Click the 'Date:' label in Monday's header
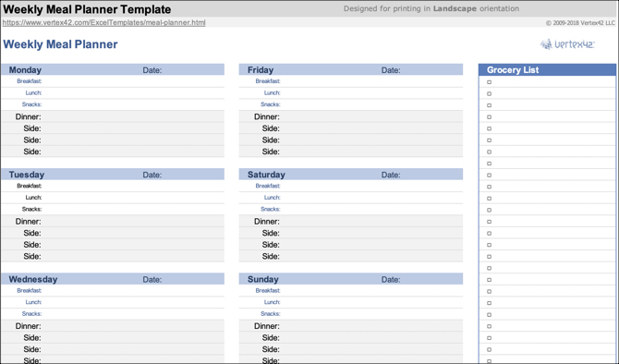This screenshot has width=619, height=364. 152,70
